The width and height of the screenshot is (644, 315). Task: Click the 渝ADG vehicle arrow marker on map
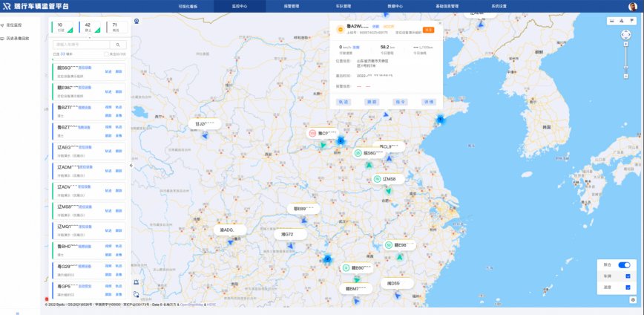[x=231, y=241]
